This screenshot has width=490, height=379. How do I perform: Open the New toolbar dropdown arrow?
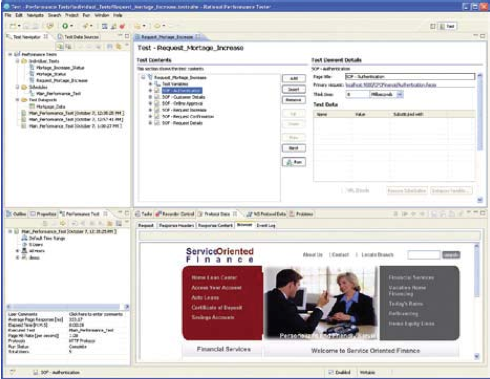[x=19, y=26]
